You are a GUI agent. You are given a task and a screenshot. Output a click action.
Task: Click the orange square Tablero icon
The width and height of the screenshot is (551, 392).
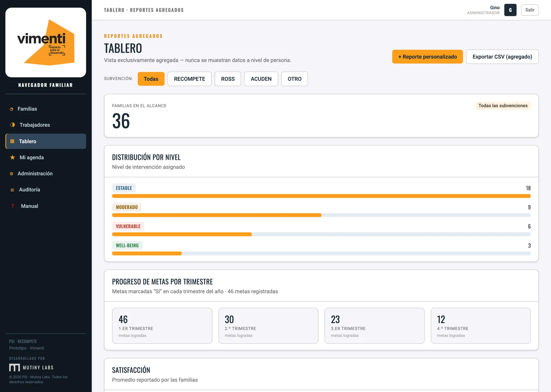(x=12, y=141)
